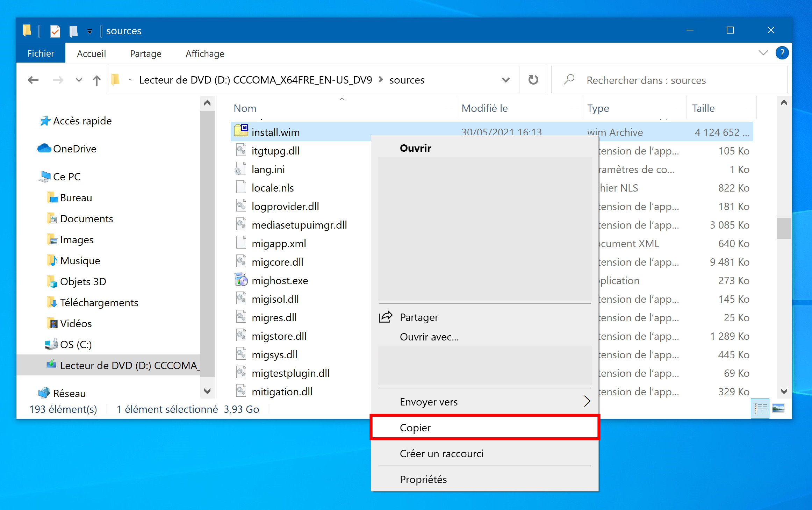Switch to large thumbnails view icon
The width and height of the screenshot is (812, 510).
point(778,408)
